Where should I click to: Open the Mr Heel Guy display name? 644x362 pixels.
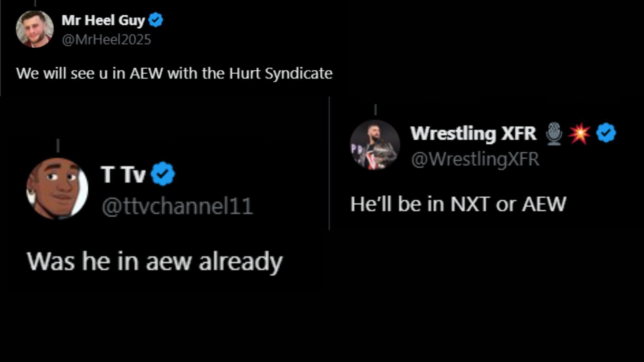[103, 20]
